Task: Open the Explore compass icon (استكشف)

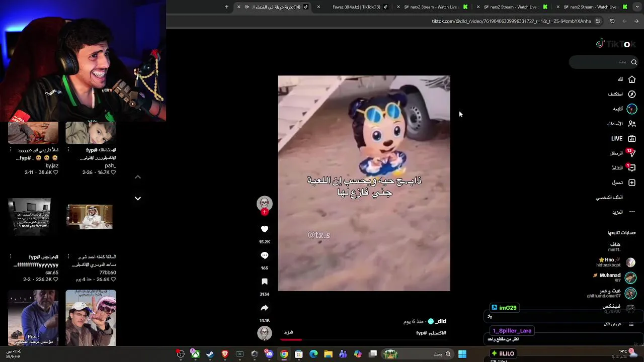Action: pos(632,94)
